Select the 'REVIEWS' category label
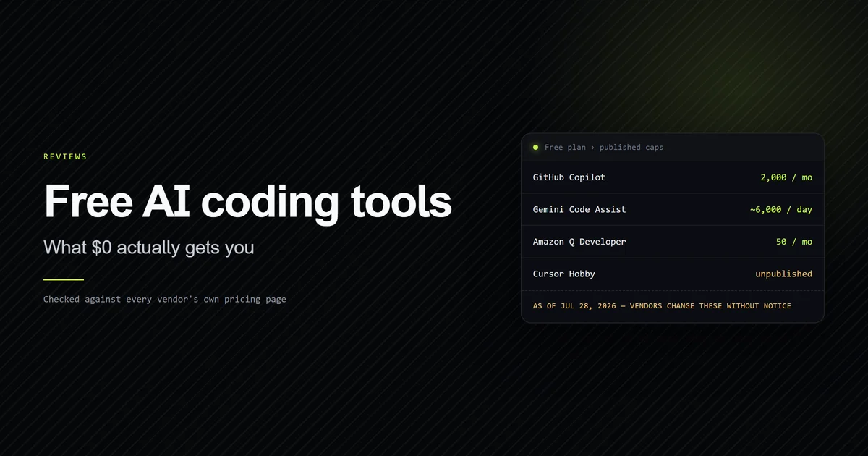The height and width of the screenshot is (456, 868). tap(65, 156)
